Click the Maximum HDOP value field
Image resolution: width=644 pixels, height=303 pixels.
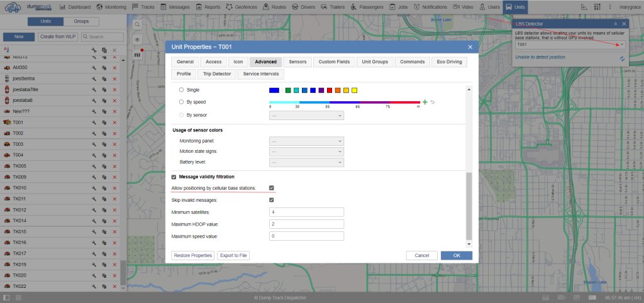pos(306,224)
